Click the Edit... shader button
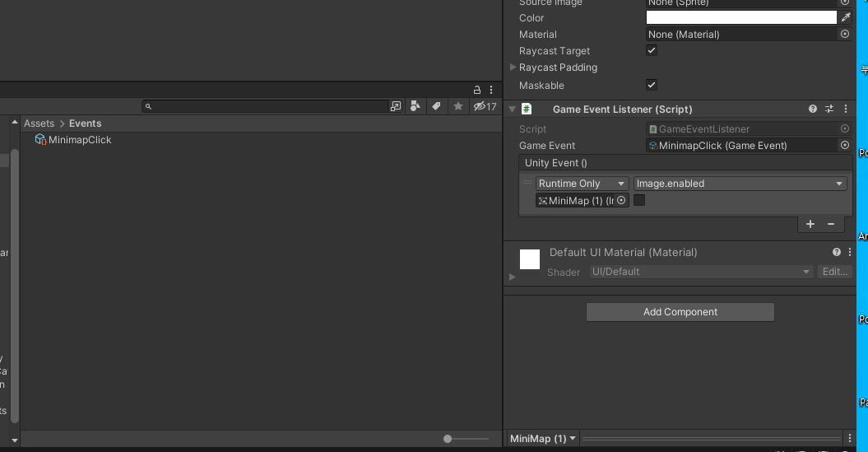This screenshot has width=868, height=452. [835, 272]
